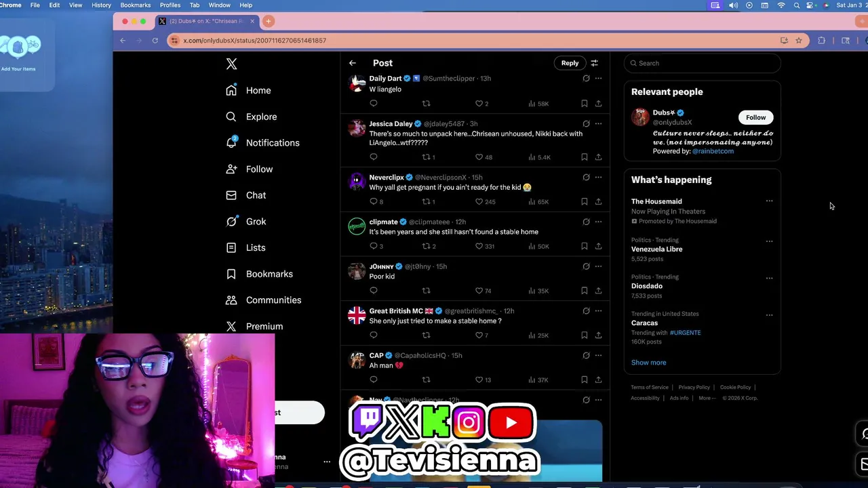Like Jessica Daley's reply
Viewport: 868px width, 488px height.
pos(479,157)
